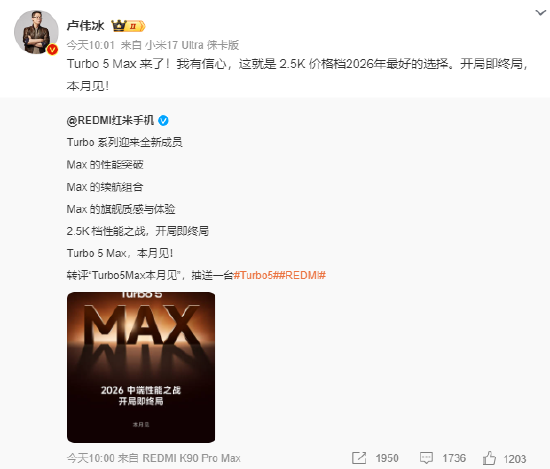Click the blue verified checkmark beside REDMI红米手机
Image resolution: width=550 pixels, height=469 pixels.
[163, 121]
